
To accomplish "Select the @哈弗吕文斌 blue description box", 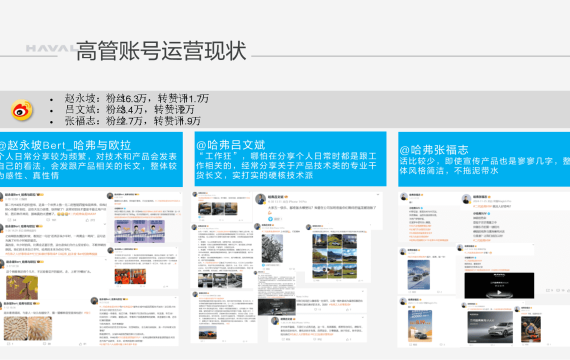I will 290,159.
